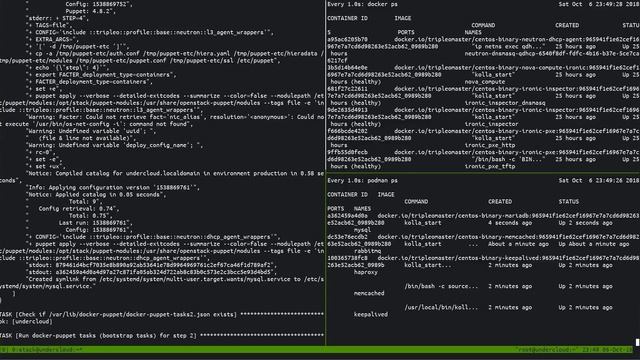640x360 pixels.
Task: Select container ID 681f27c22611
Action: [x=347, y=89]
